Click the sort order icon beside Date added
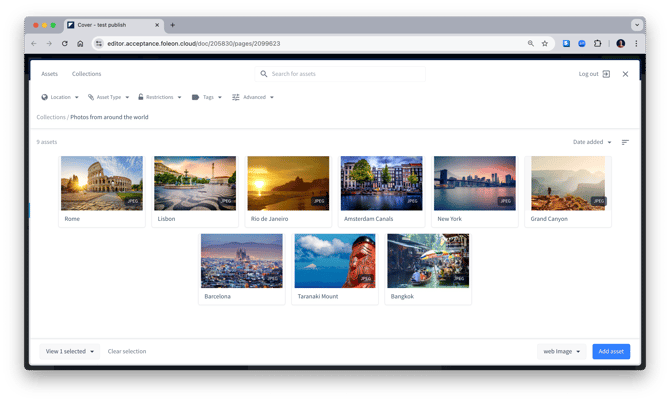The width and height of the screenshot is (670, 402). click(625, 142)
